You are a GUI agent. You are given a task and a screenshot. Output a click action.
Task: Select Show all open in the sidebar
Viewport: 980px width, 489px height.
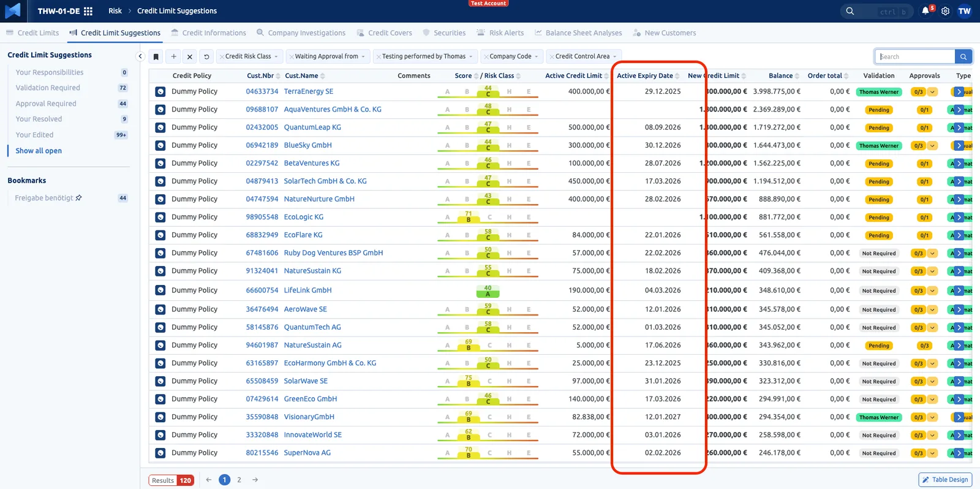click(x=39, y=151)
